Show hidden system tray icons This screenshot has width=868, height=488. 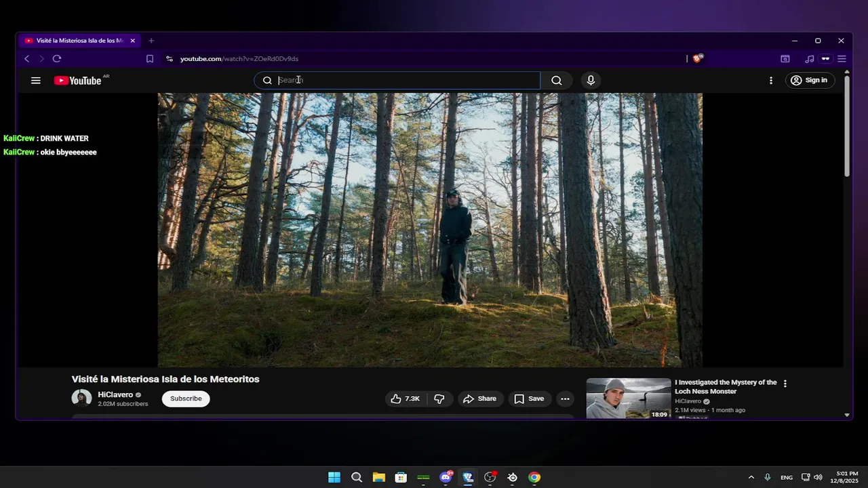[x=751, y=477]
